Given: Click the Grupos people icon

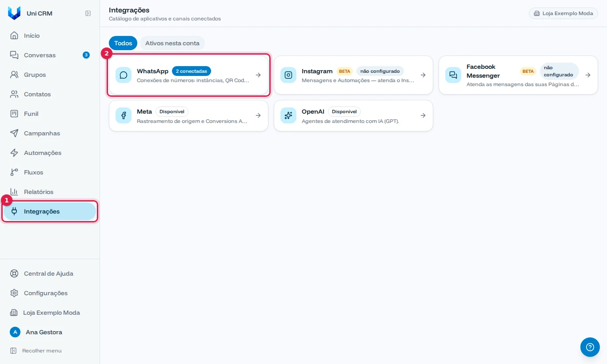Looking at the screenshot, I should tap(14, 75).
